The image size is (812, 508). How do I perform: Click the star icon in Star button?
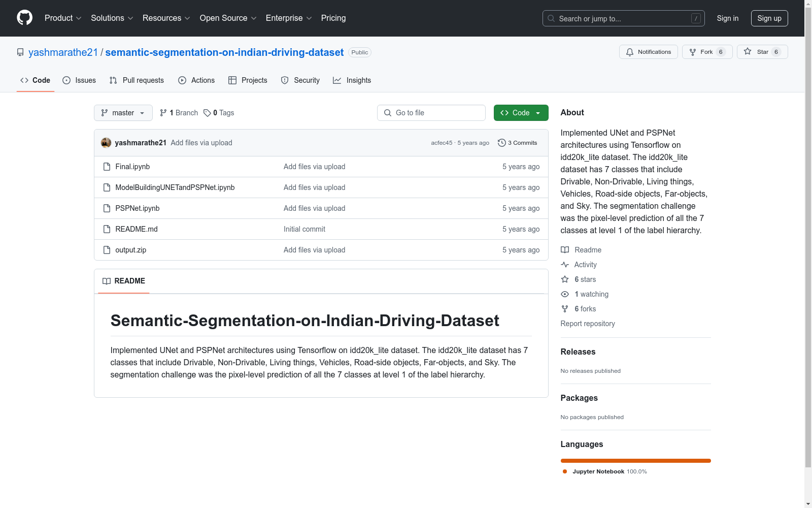[748, 52]
